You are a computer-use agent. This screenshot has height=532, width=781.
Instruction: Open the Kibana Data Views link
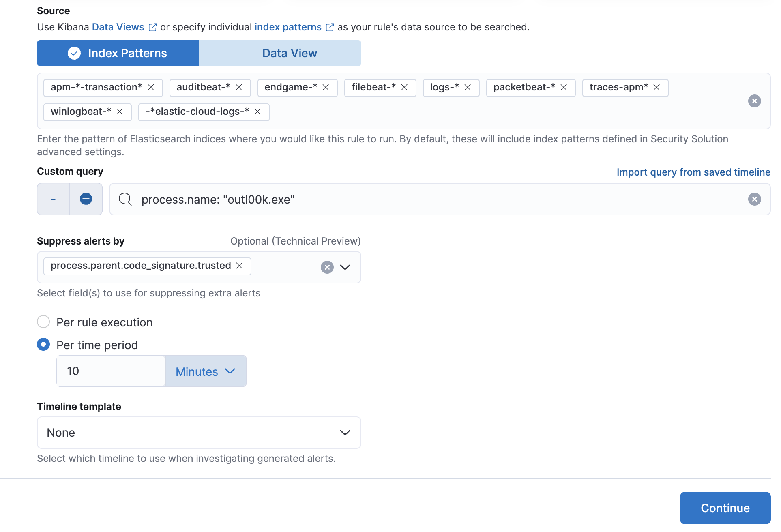coord(118,27)
